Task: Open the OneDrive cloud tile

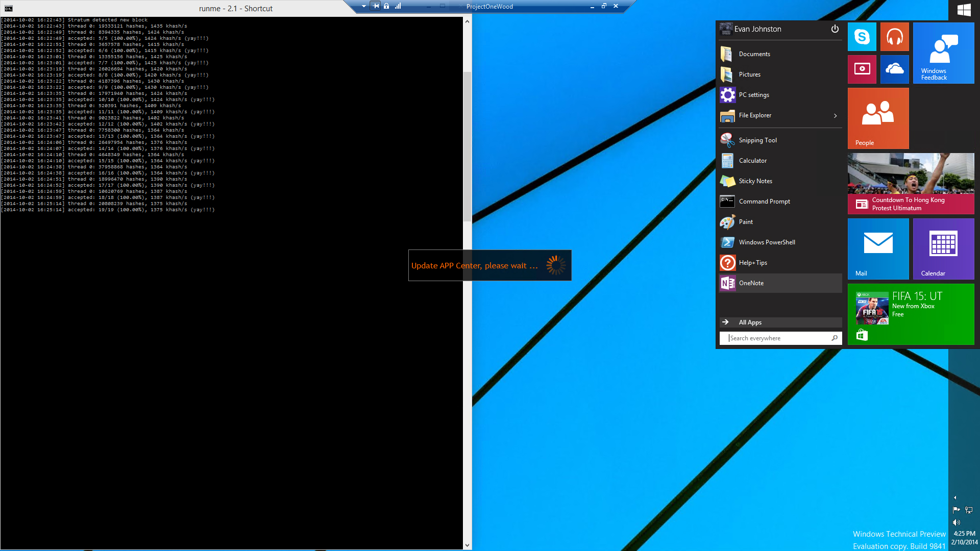Action: click(894, 69)
